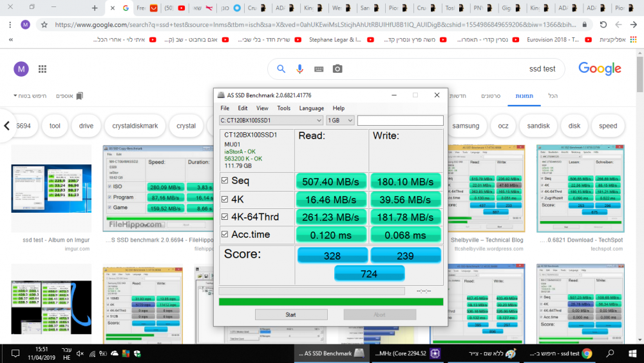
Task: Switch to Chrome ssd test taskbar button
Action: point(560,353)
